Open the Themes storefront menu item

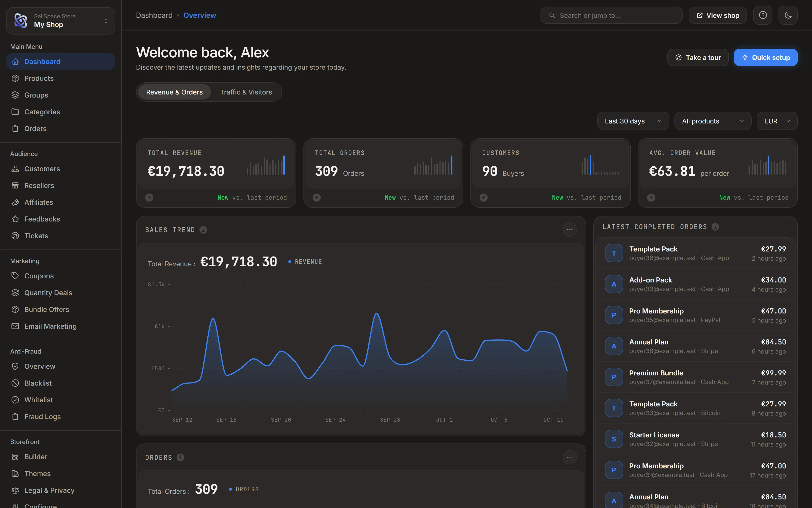pyautogui.click(x=61, y=473)
